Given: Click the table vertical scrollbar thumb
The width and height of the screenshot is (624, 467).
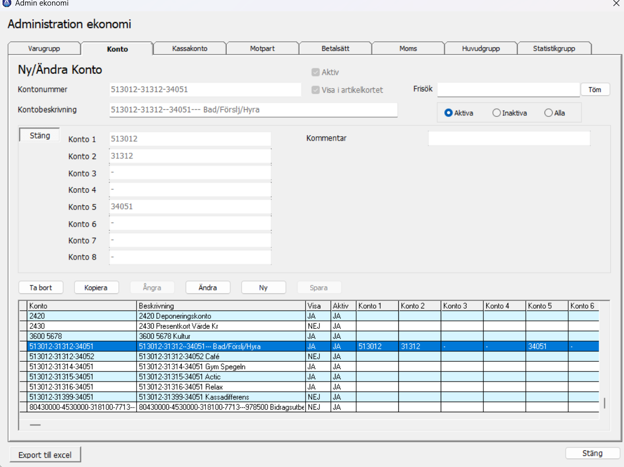Looking at the screenshot, I should click(x=604, y=403).
